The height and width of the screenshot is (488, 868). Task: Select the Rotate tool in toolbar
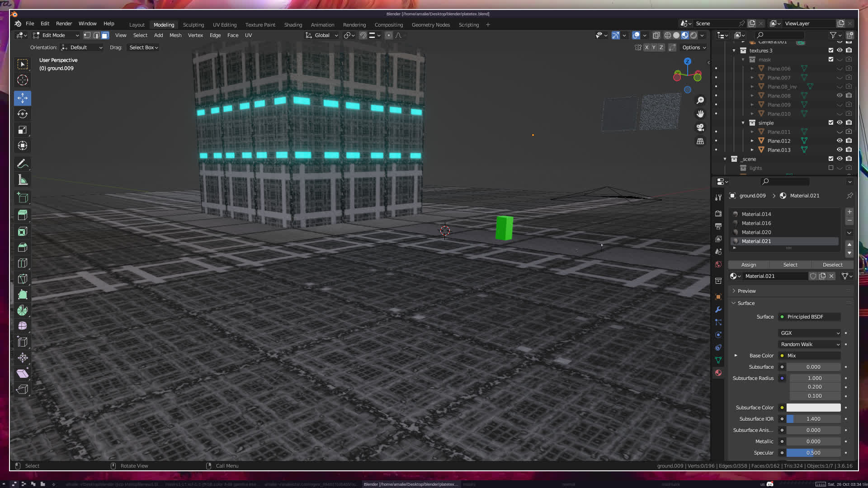coord(22,114)
